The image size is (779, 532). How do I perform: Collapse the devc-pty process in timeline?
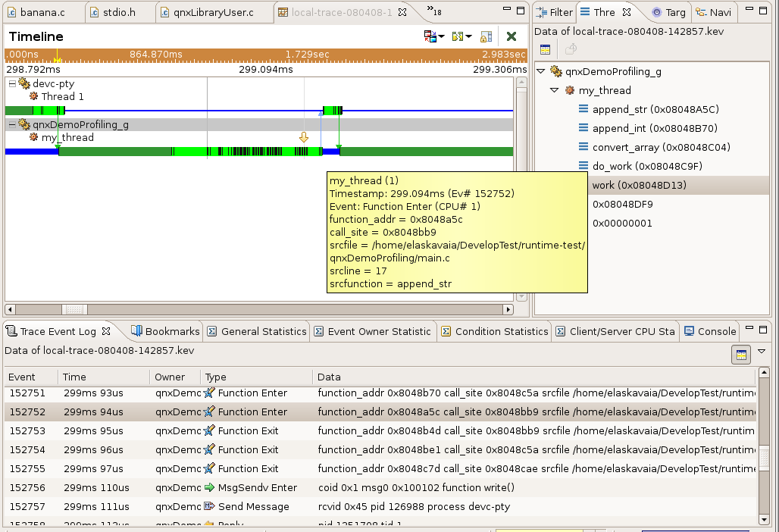[11, 83]
